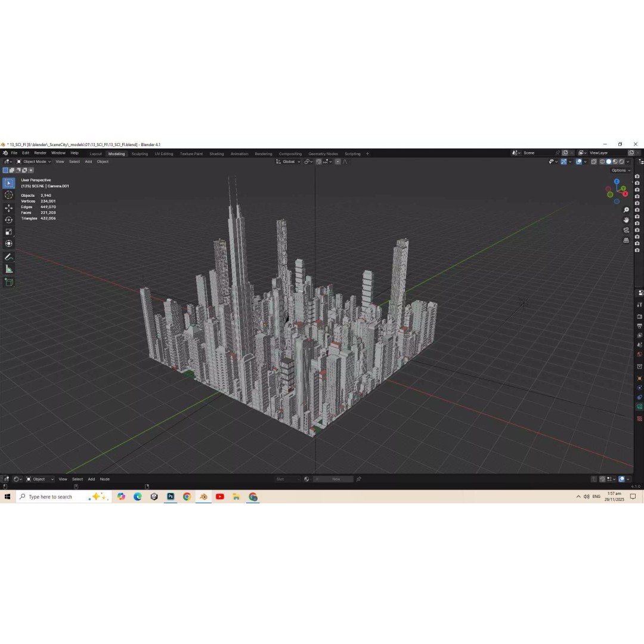
Task: Open the Object Mode dropdown
Action: click(x=33, y=162)
